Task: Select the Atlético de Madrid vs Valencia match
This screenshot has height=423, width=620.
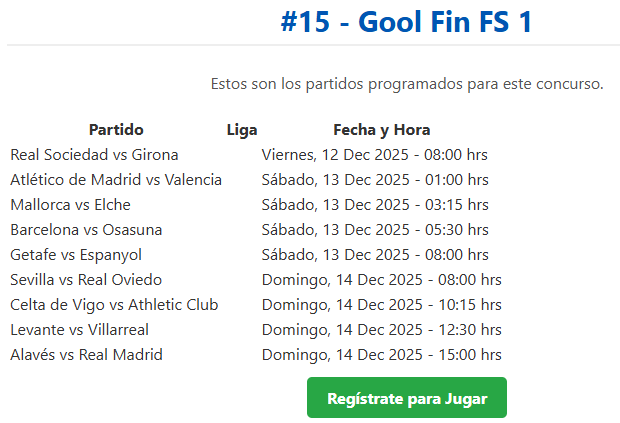Action: click(116, 180)
